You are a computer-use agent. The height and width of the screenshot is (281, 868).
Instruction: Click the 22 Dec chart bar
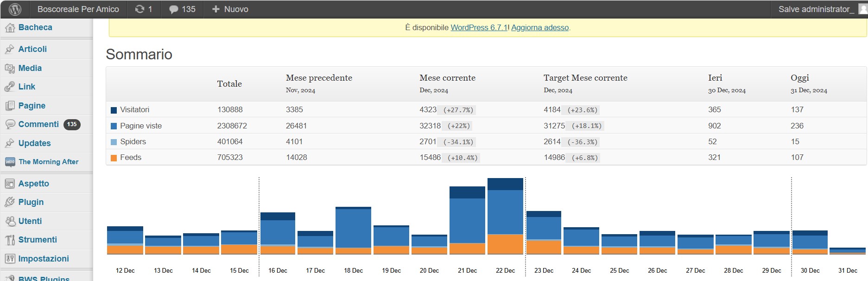coord(505,216)
